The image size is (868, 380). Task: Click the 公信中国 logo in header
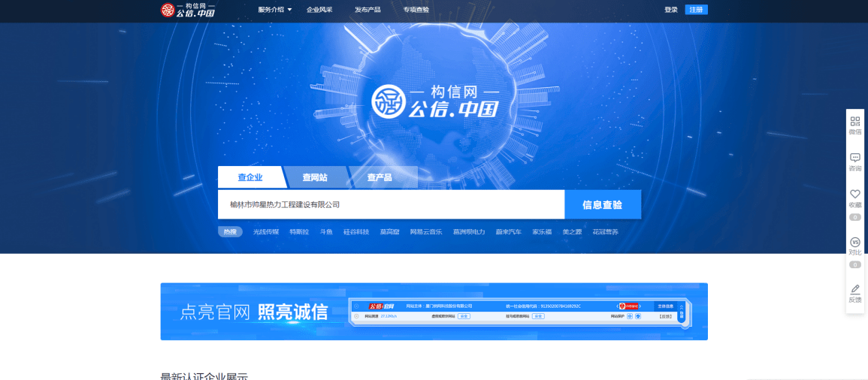pyautogui.click(x=187, y=10)
